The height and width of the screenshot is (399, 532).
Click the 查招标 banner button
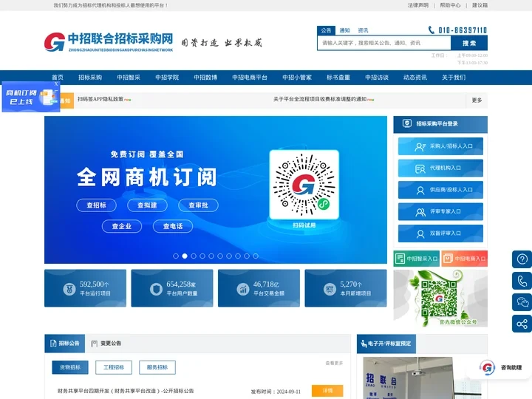click(96, 205)
